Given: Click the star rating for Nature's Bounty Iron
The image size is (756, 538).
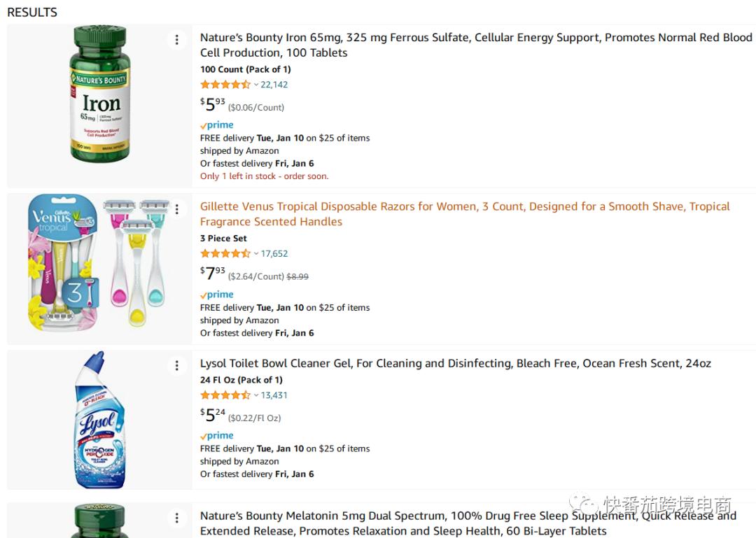Looking at the screenshot, I should 225,85.
